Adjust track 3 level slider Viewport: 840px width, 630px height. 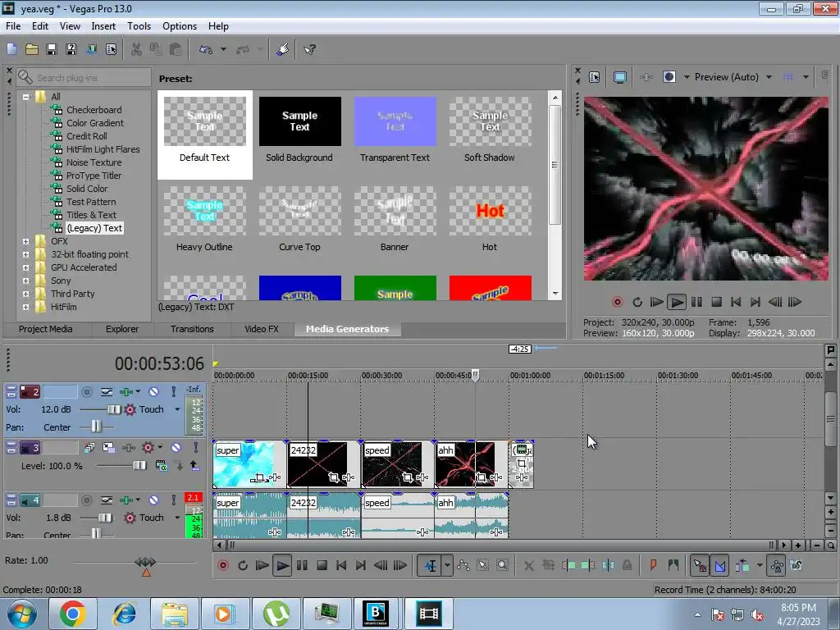coord(139,466)
